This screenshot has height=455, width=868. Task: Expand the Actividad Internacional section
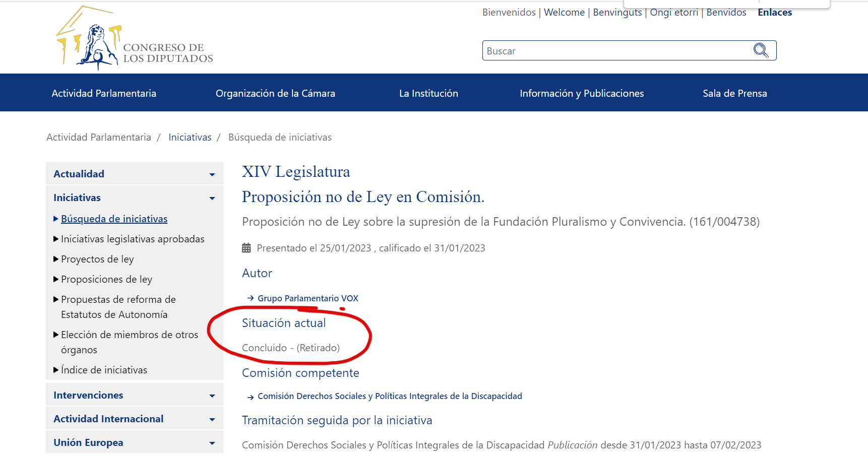pyautogui.click(x=212, y=419)
